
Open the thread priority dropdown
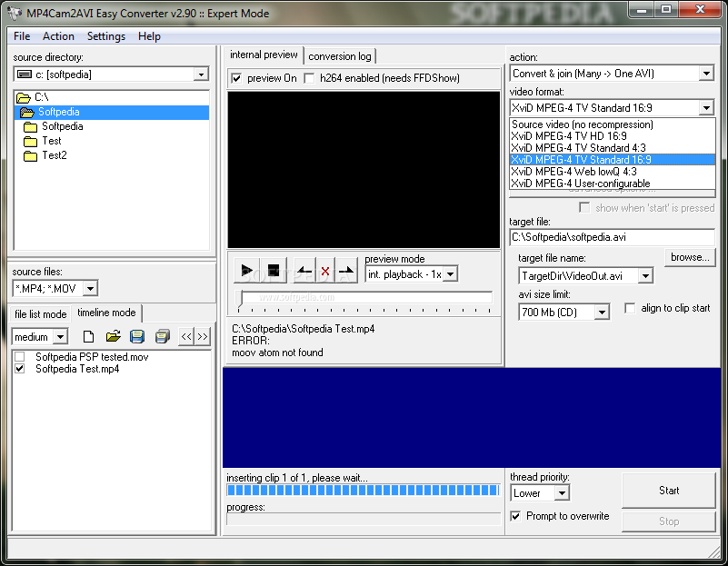(562, 492)
